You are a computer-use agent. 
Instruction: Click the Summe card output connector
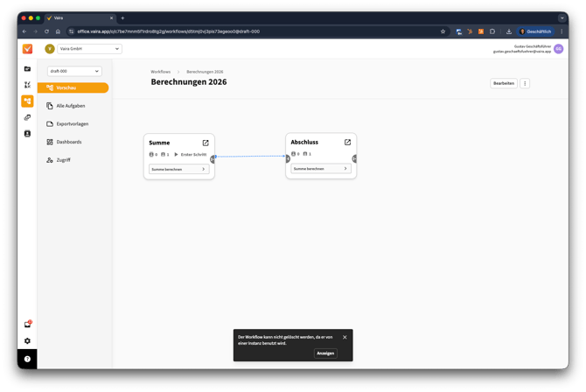coord(213,159)
